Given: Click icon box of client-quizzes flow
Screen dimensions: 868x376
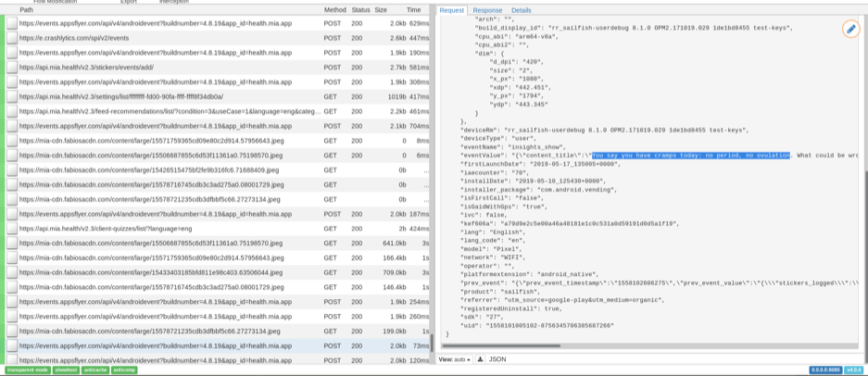Looking at the screenshot, I should pyautogui.click(x=12, y=228).
